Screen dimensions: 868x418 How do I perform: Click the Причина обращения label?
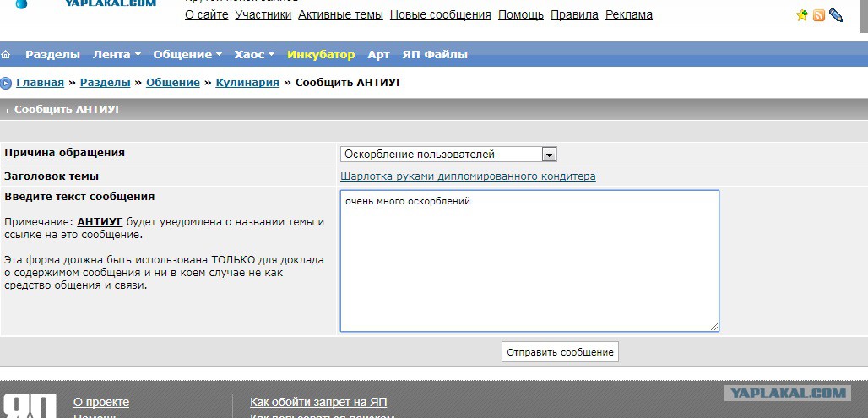tap(65, 152)
